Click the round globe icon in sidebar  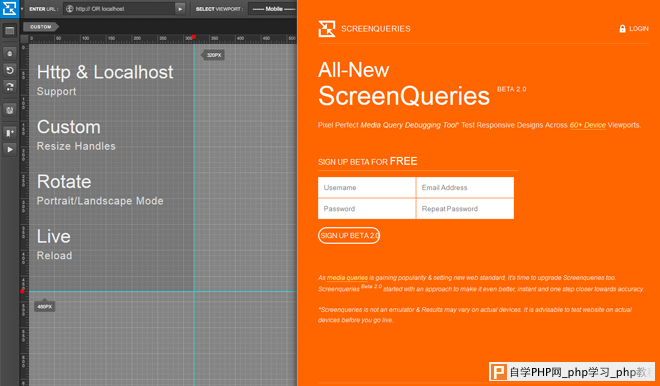click(10, 54)
